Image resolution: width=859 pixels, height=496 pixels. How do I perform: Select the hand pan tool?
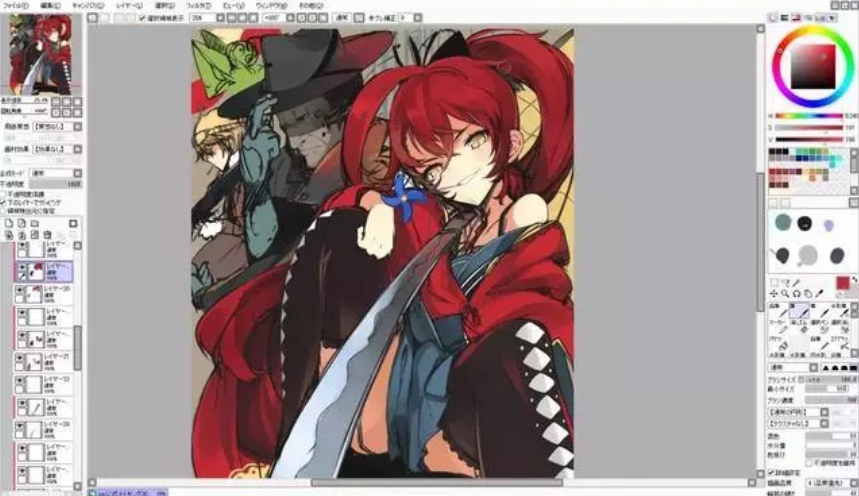(x=808, y=294)
